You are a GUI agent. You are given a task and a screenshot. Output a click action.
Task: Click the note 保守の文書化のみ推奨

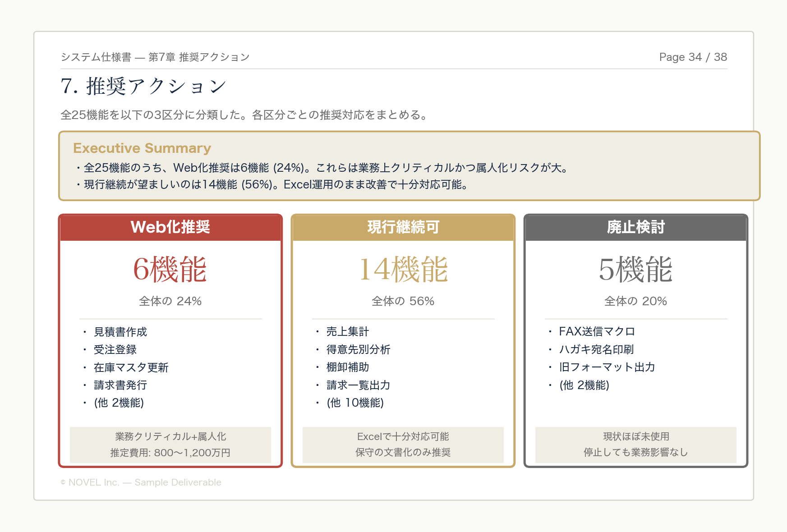click(x=403, y=453)
